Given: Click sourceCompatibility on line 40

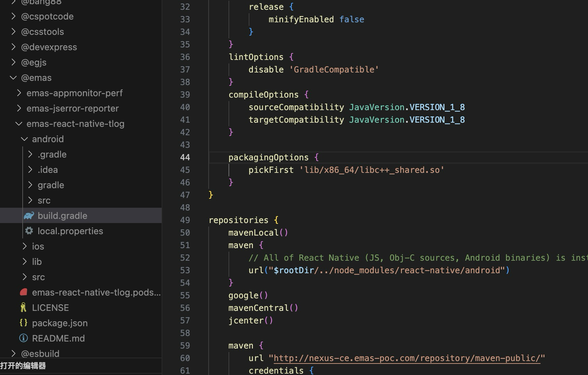Looking at the screenshot, I should point(296,107).
